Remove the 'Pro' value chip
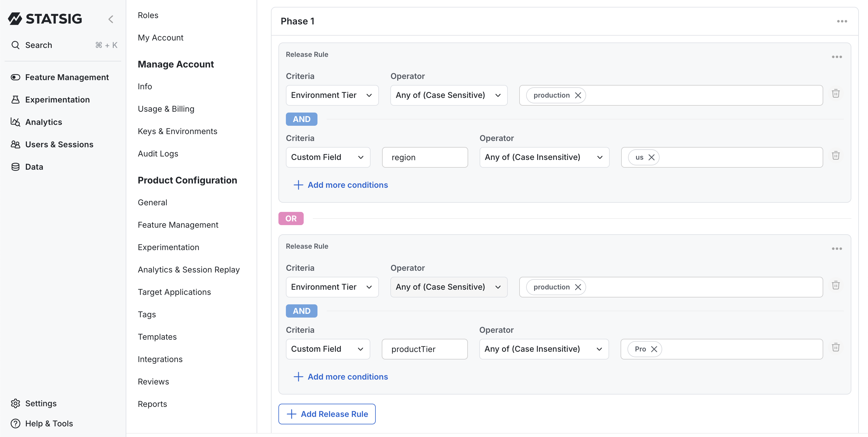The image size is (868, 437). pos(654,349)
